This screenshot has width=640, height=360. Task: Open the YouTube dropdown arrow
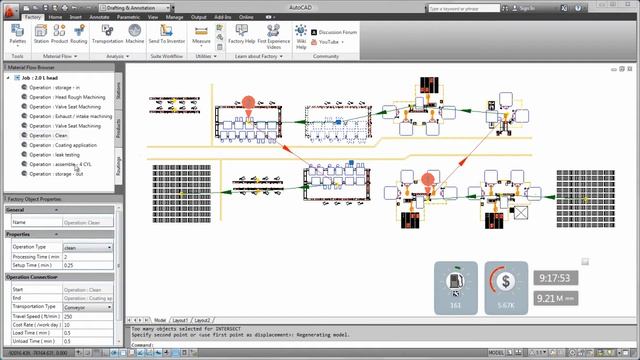click(342, 42)
